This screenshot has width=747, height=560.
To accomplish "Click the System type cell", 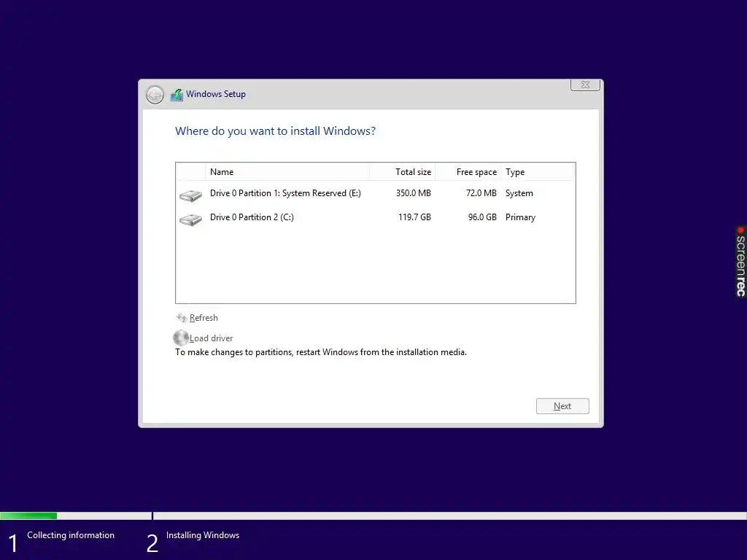I will [519, 193].
